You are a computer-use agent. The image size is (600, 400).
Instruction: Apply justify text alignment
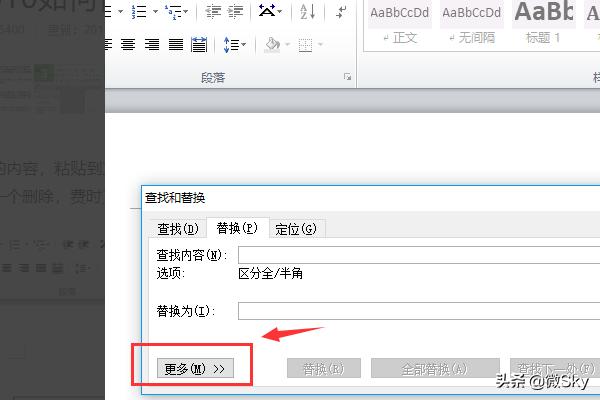pos(176,45)
